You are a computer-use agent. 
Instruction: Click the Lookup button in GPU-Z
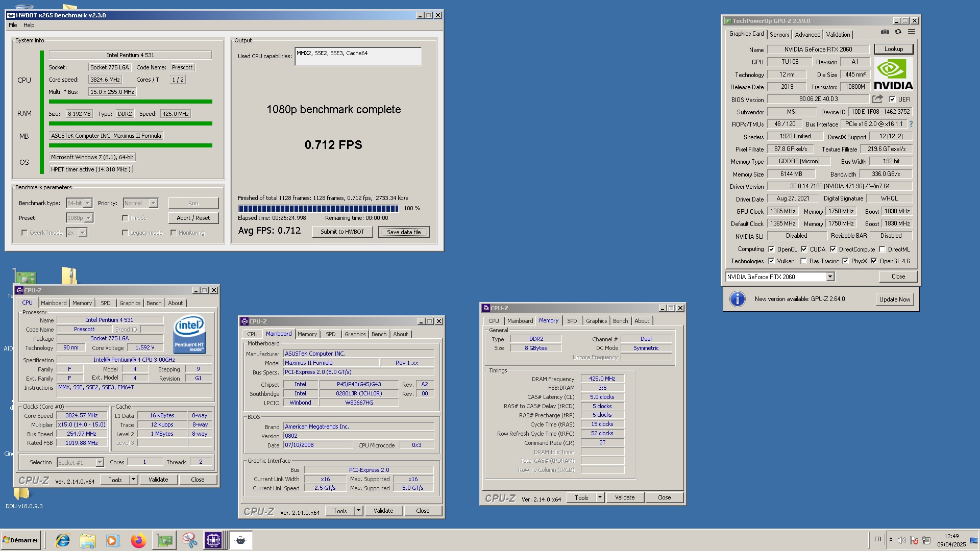(894, 49)
